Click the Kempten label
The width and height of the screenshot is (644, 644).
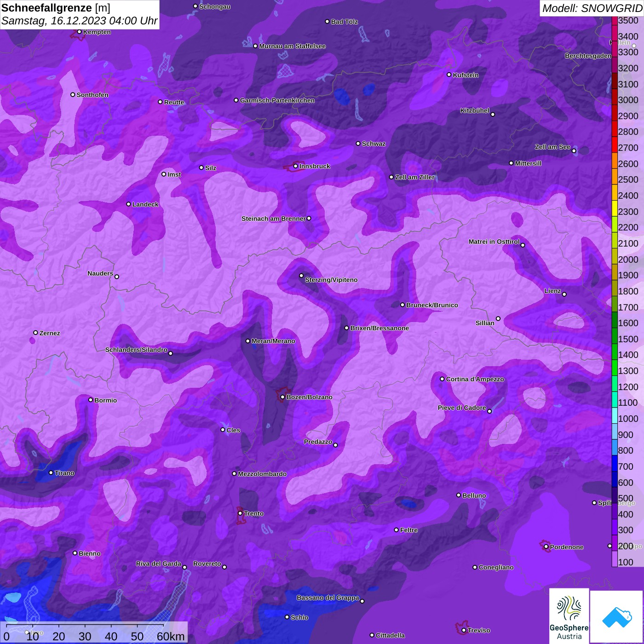point(97,32)
